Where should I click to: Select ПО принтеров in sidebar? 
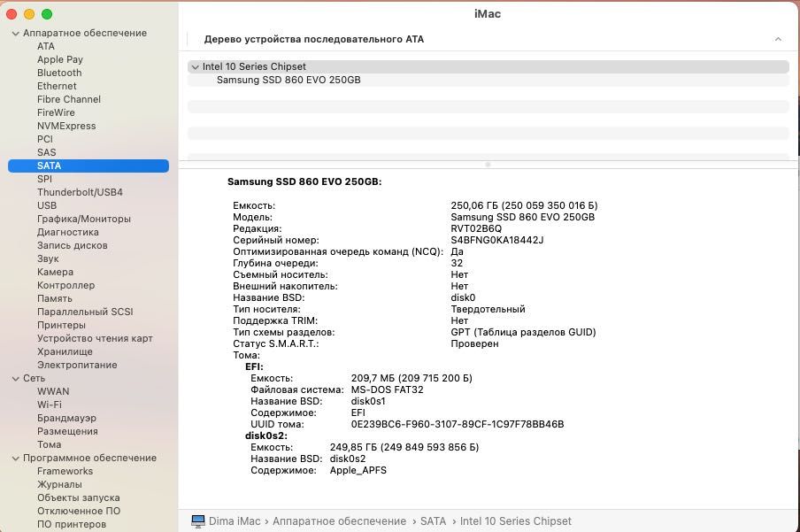pyautogui.click(x=72, y=524)
